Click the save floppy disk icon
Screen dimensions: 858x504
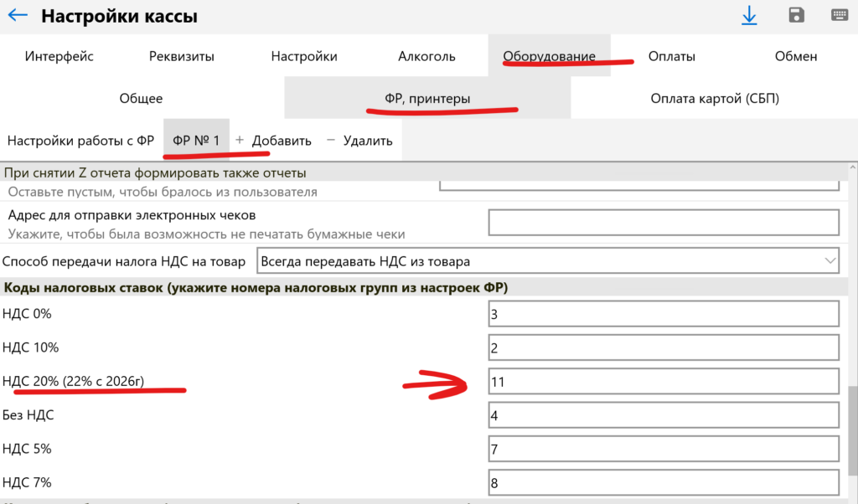[796, 16]
